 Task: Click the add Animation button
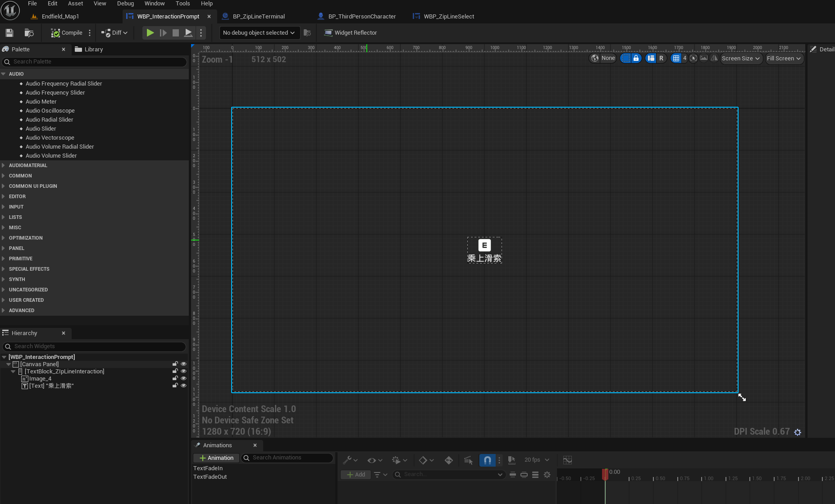tap(216, 458)
